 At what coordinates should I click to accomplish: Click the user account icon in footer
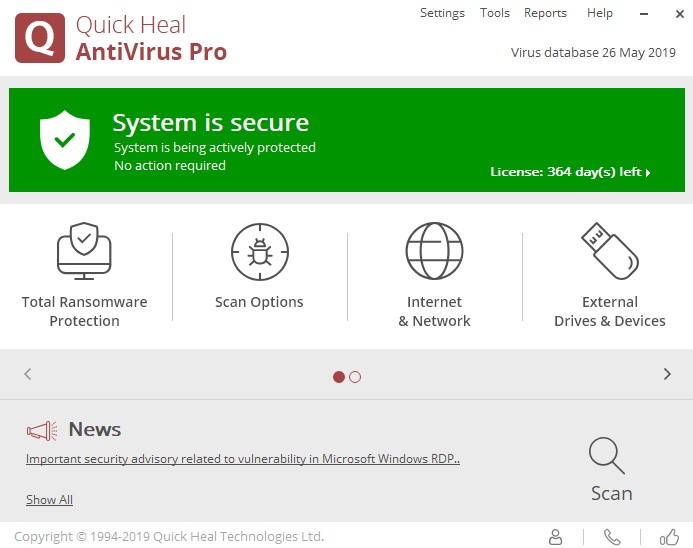pos(556,537)
